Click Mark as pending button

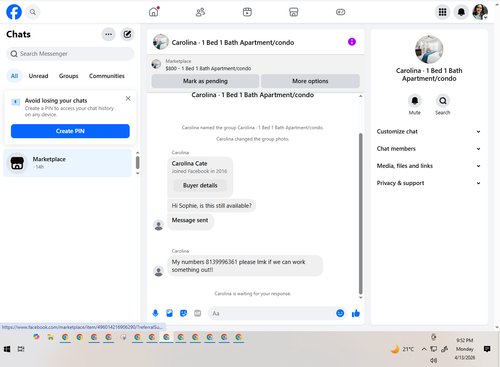[205, 81]
